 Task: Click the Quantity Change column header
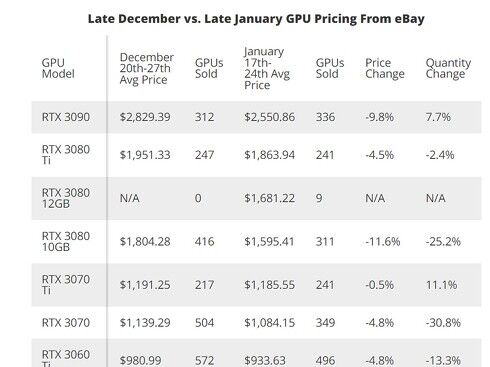click(x=448, y=68)
